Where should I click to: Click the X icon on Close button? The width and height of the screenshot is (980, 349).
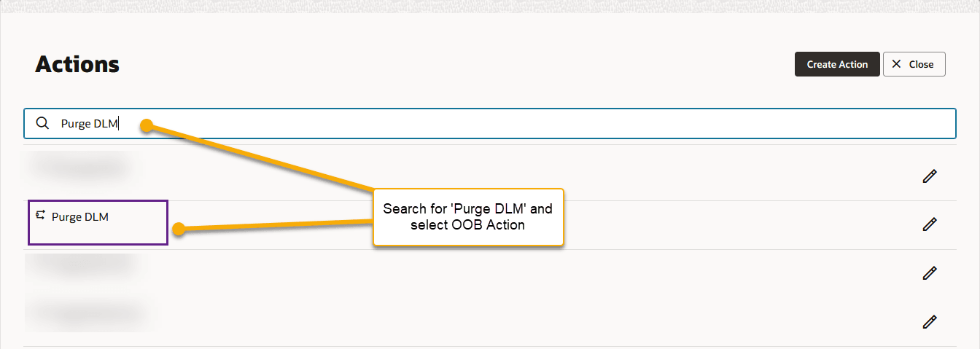coord(897,64)
